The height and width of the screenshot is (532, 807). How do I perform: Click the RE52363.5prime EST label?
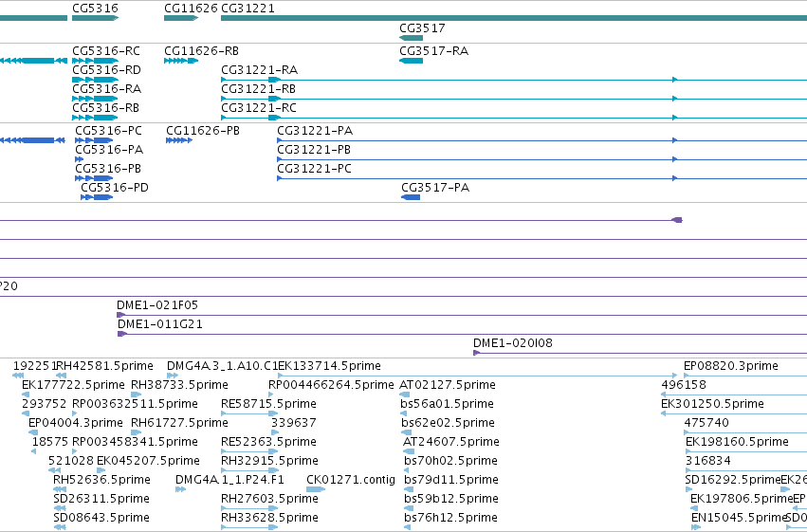268,442
